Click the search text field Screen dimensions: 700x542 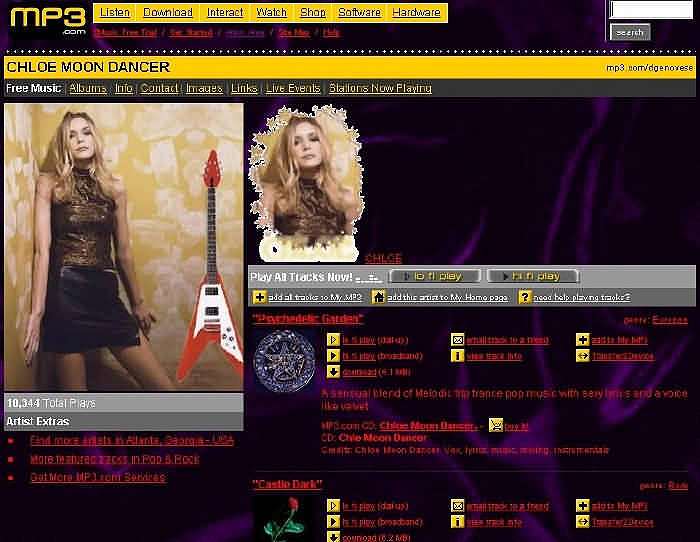(651, 9)
